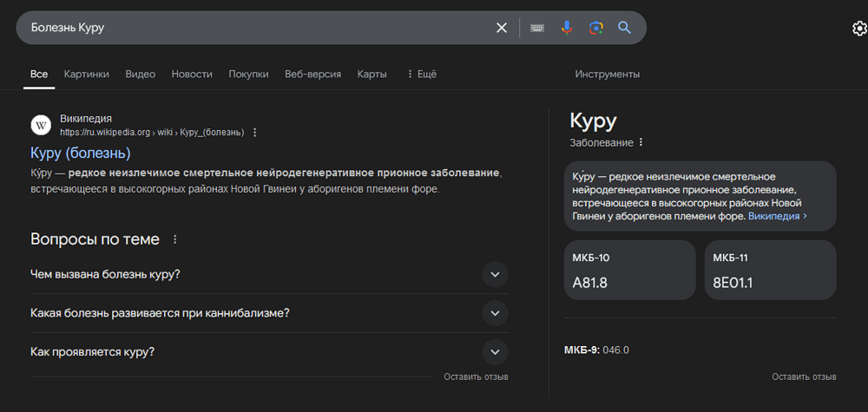This screenshot has height=412, width=868.
Task: Expand question Какая болезнь развивается при каннибализме?
Action: [269, 313]
